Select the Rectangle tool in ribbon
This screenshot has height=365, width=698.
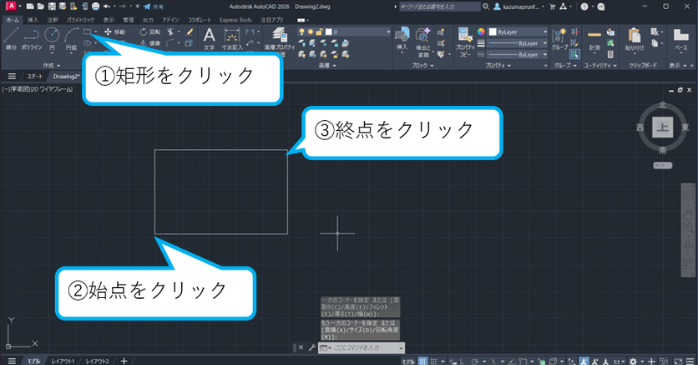pyautogui.click(x=87, y=32)
